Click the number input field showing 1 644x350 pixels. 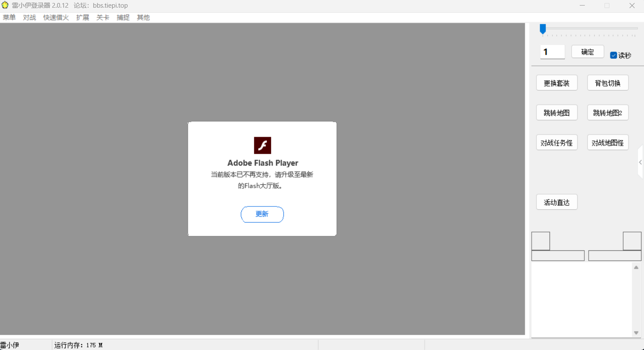pyautogui.click(x=552, y=52)
